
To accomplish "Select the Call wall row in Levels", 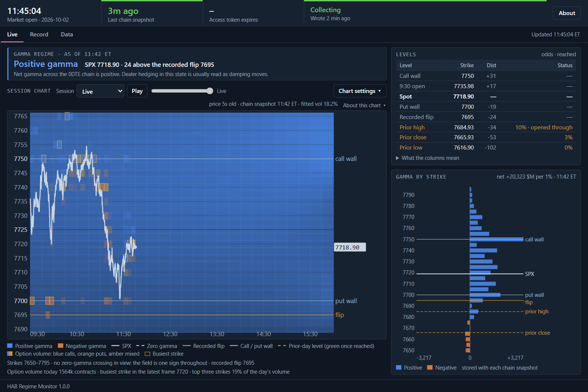I will tap(486, 76).
